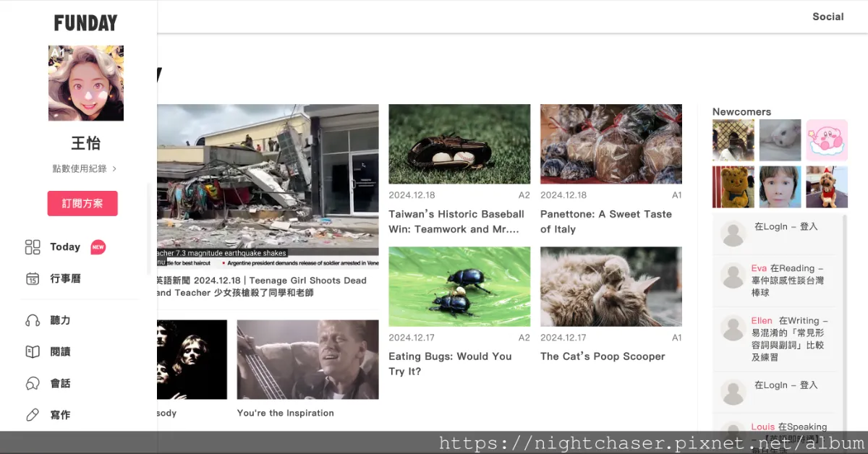Open article Panettone: A Sweet Taste of Italy

(606, 221)
